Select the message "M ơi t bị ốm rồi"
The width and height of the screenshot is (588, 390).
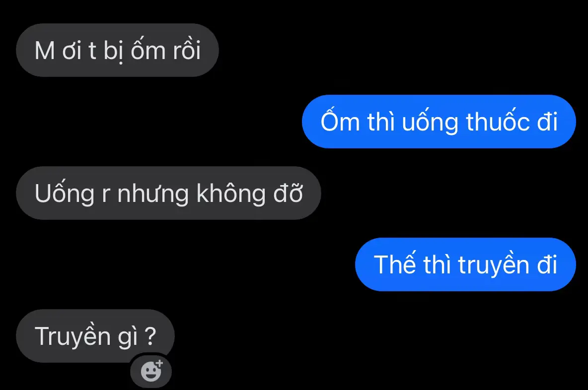tap(117, 50)
